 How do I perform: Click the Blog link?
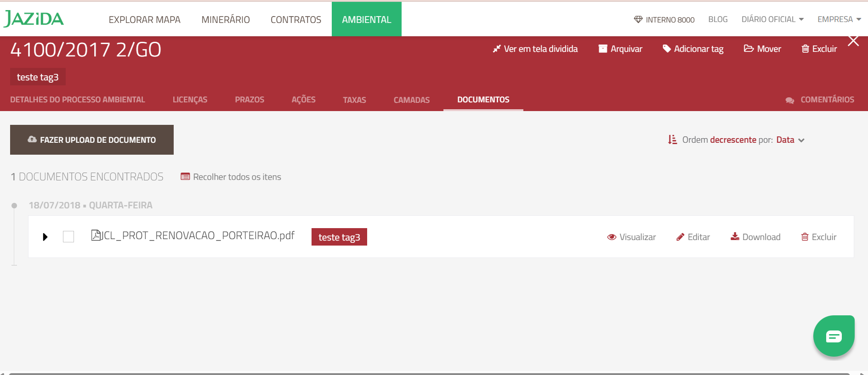pos(718,19)
